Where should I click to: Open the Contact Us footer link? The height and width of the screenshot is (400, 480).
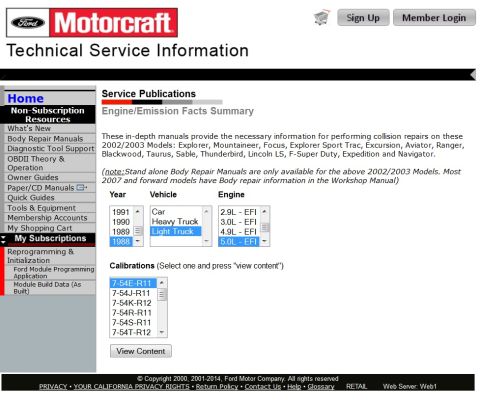point(263,387)
